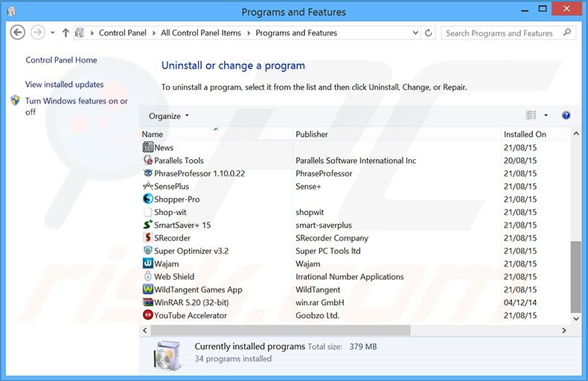This screenshot has width=588, height=381.
Task: Click the Control Panel address bar icon
Action: (x=80, y=33)
